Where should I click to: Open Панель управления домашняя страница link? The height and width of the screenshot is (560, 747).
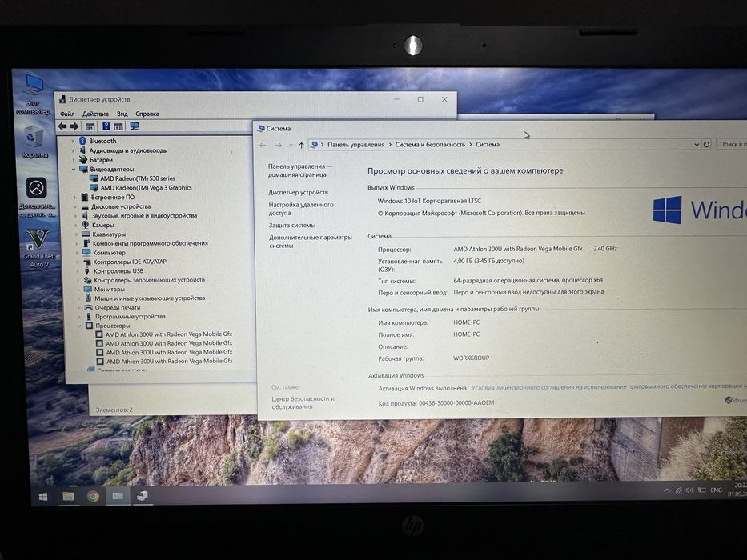tap(299, 170)
